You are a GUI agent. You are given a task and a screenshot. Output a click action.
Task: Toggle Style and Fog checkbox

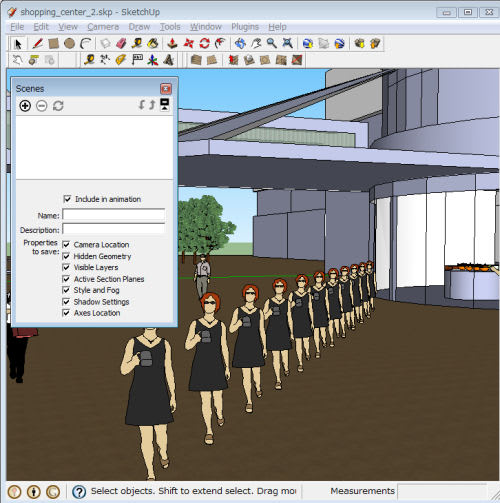coord(66,290)
